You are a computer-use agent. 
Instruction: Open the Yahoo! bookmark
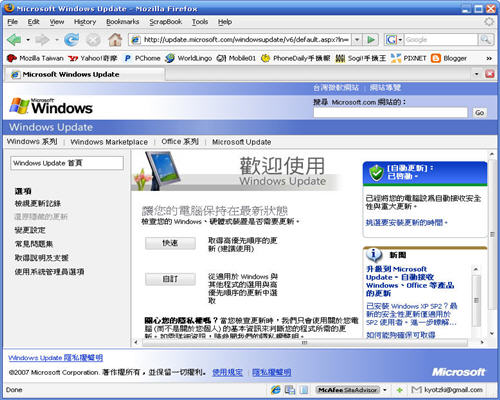[92, 58]
